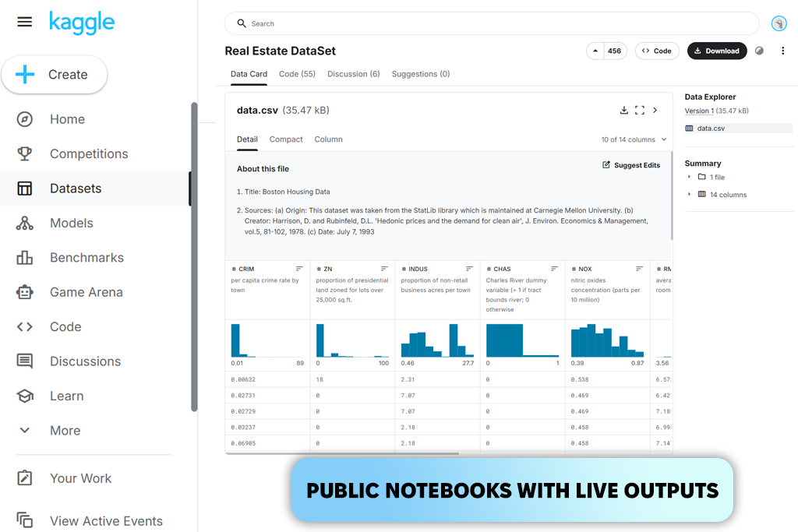This screenshot has height=532, width=798.
Task: Switch to the Discussion (6) tab
Action: (x=354, y=74)
